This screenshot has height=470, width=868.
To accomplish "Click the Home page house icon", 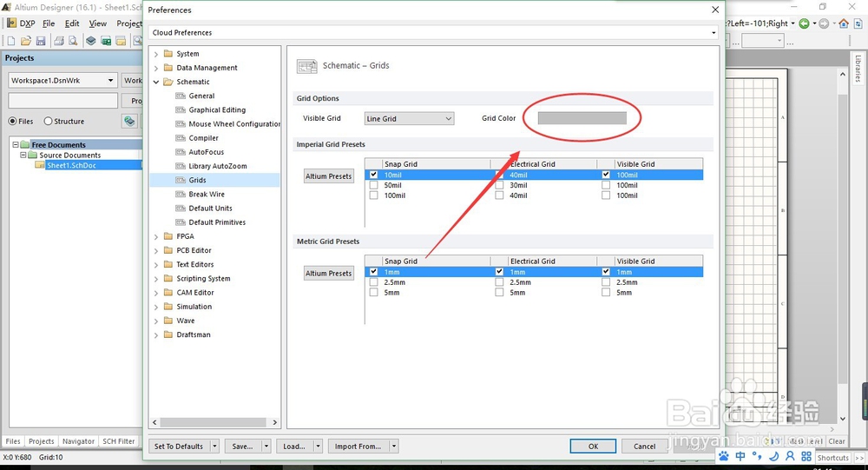I will pyautogui.click(x=844, y=23).
